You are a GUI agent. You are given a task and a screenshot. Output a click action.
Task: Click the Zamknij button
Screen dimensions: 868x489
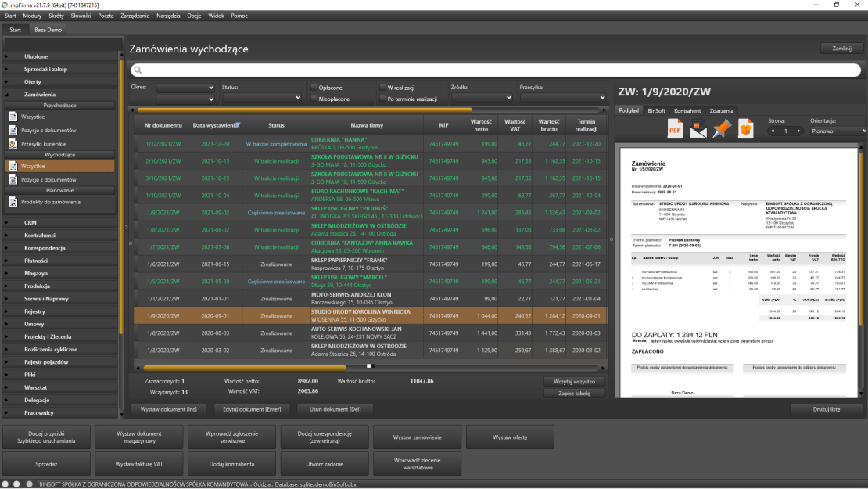pyautogui.click(x=841, y=49)
